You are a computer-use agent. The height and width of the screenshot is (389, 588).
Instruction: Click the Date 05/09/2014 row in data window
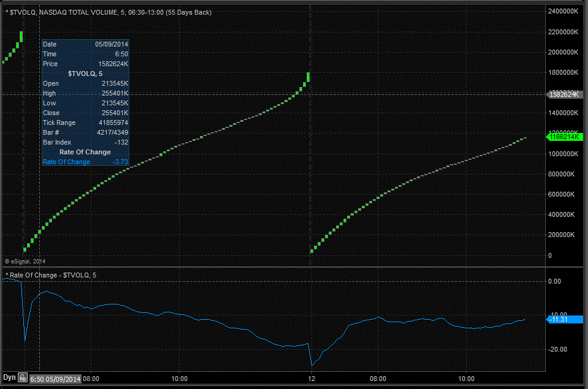click(85, 44)
